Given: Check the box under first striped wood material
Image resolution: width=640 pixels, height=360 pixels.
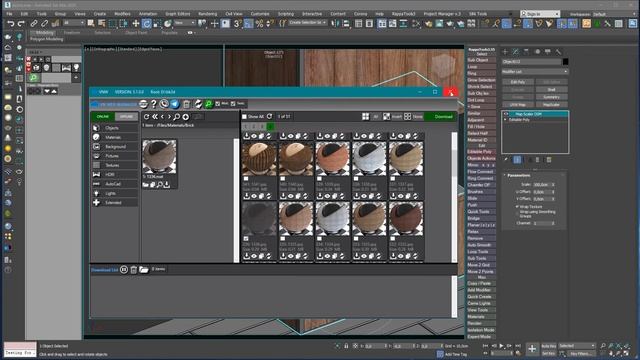Looking at the screenshot, I should (246, 179).
